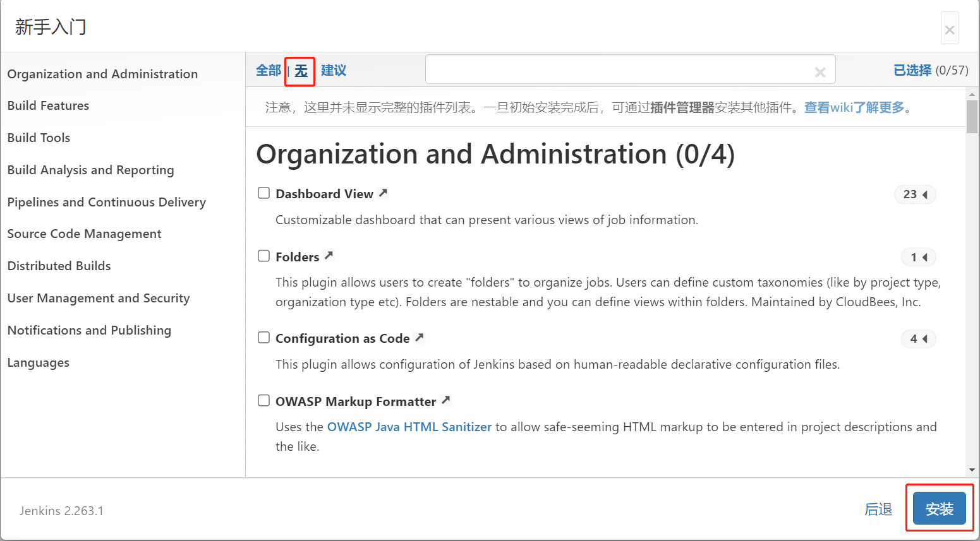Viewport: 980px width, 541px height.
Task: Select the OWASP Markup Formatter checkbox
Action: [x=263, y=401]
